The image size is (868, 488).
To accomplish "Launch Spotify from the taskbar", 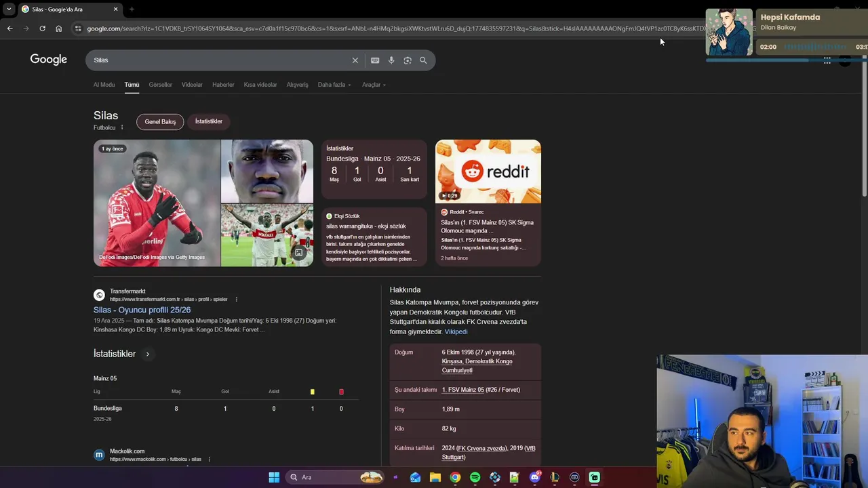I will click(x=475, y=477).
